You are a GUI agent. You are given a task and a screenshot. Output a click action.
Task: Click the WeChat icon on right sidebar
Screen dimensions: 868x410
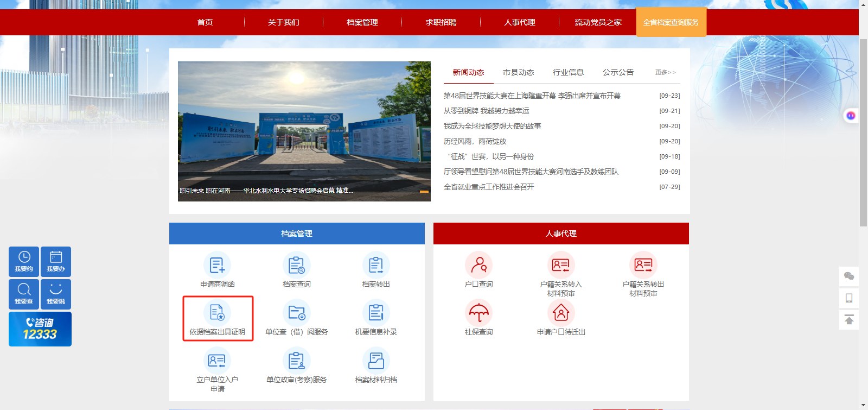[x=849, y=276]
